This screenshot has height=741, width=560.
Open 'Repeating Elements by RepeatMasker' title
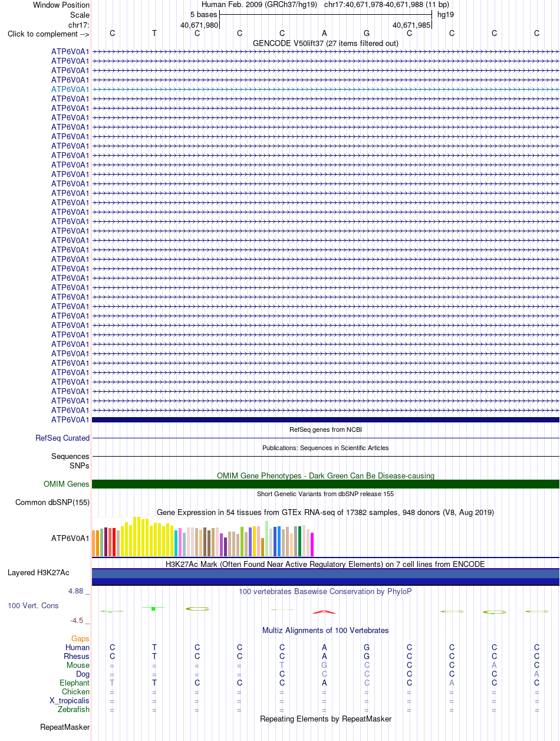point(325,719)
